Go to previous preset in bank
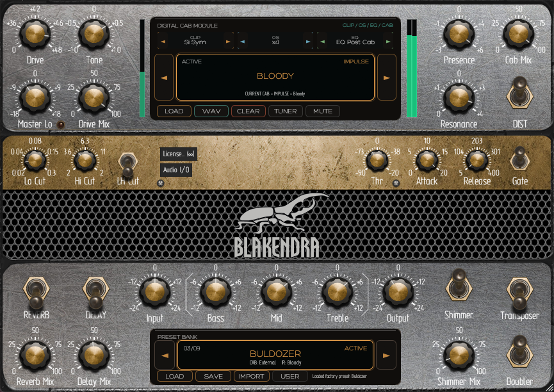554x392 pixels. pyautogui.click(x=165, y=355)
